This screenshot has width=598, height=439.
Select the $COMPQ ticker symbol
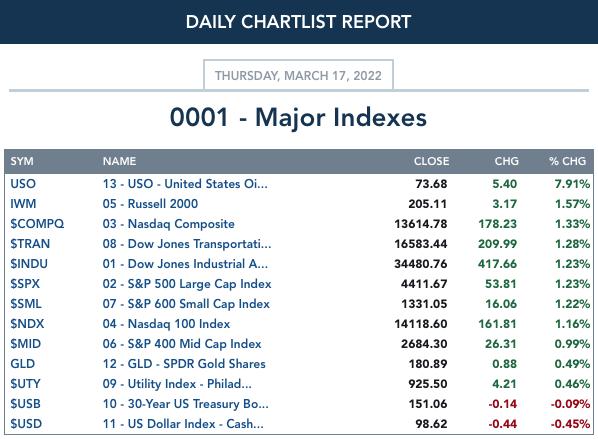pos(37,224)
